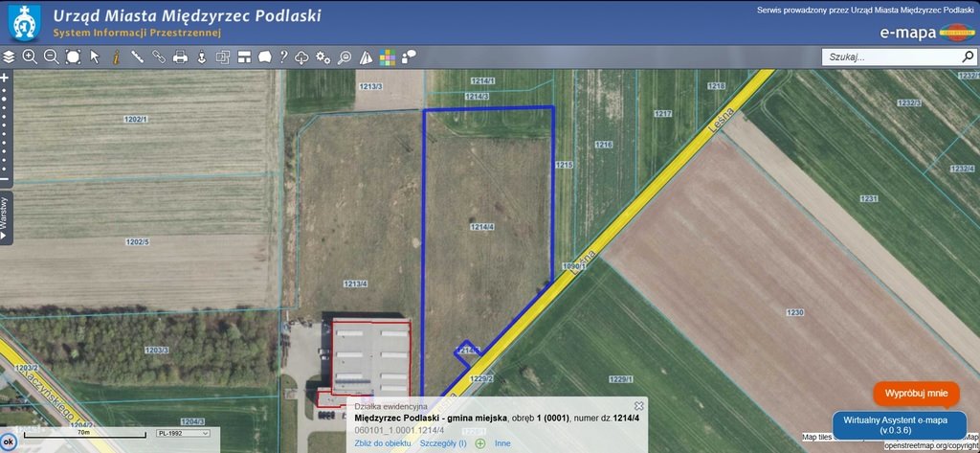980x453 pixels.
Task: Activate the object information 'i' tool
Action: pyautogui.click(x=116, y=57)
